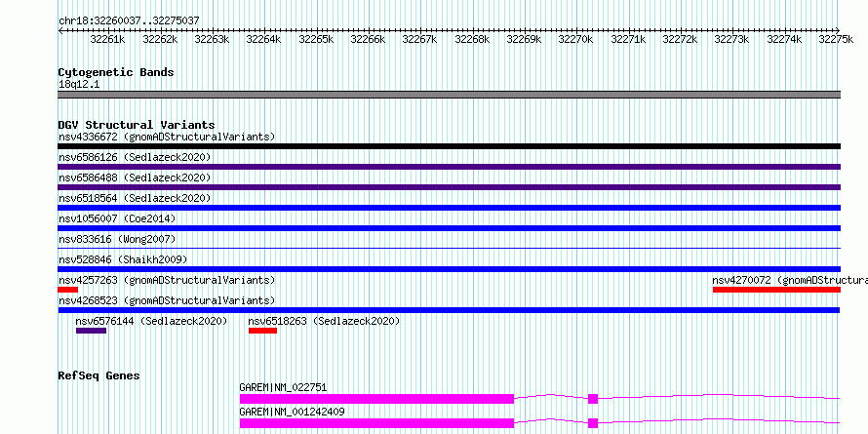Click the red nsv4270072 variant bar
This screenshot has width=868, height=434.
point(776,290)
